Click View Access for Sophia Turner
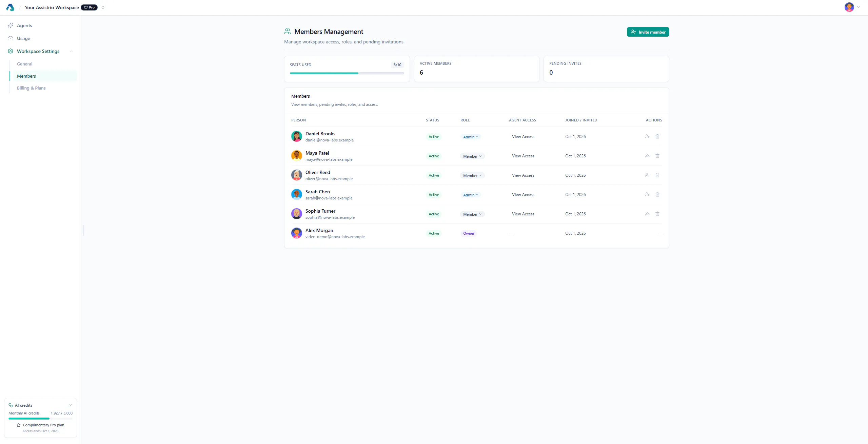This screenshot has height=444, width=868. 523,214
